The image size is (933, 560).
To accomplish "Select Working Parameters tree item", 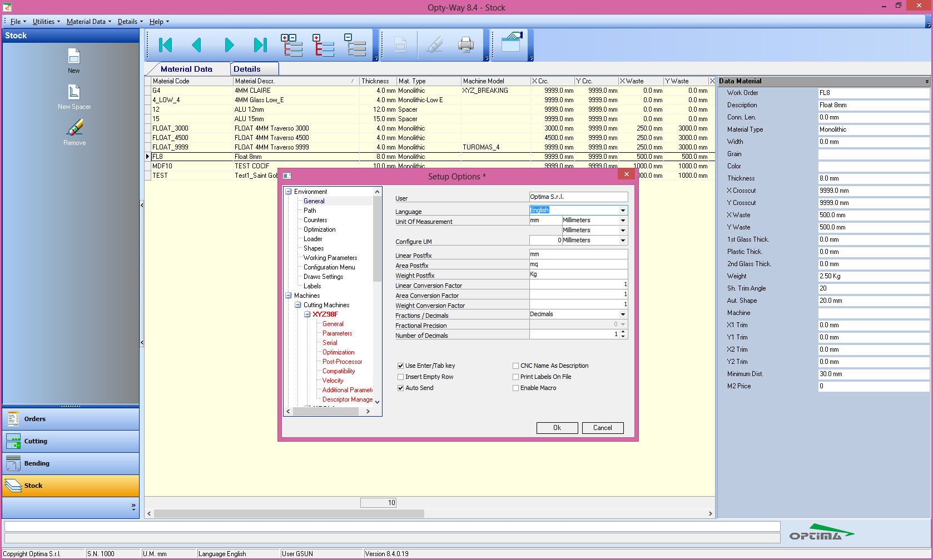I will pyautogui.click(x=330, y=258).
